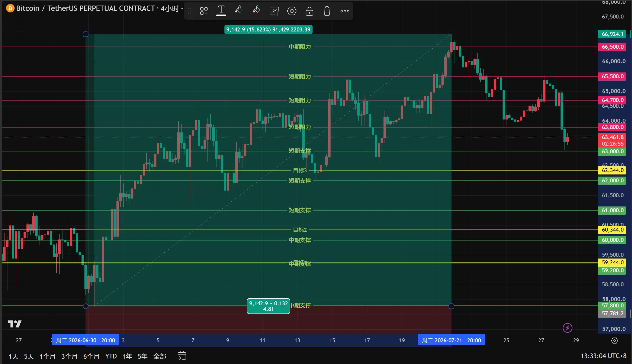Delete the drawing with trash icon
This screenshot has height=364, width=632.
[x=327, y=11]
